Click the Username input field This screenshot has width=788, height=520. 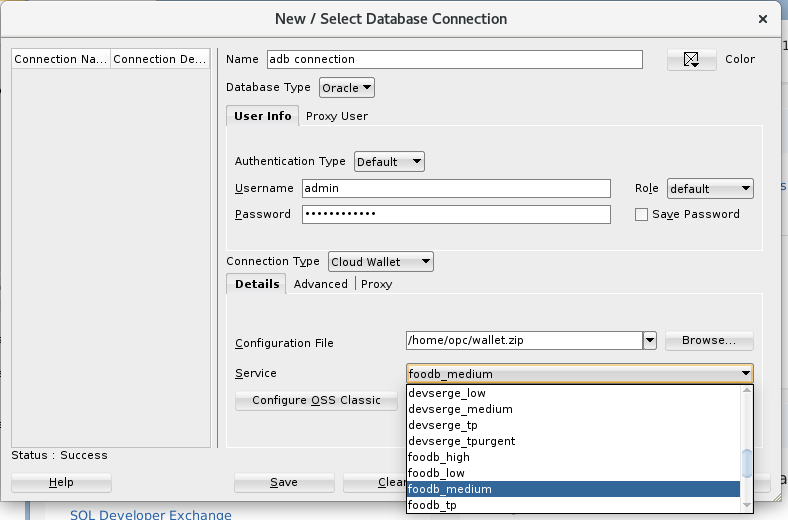point(456,188)
